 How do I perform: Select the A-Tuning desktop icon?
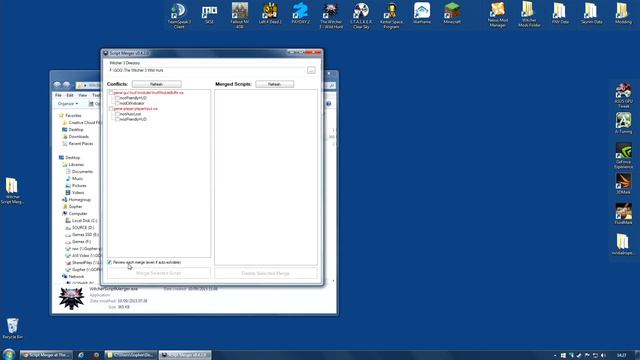623,123
